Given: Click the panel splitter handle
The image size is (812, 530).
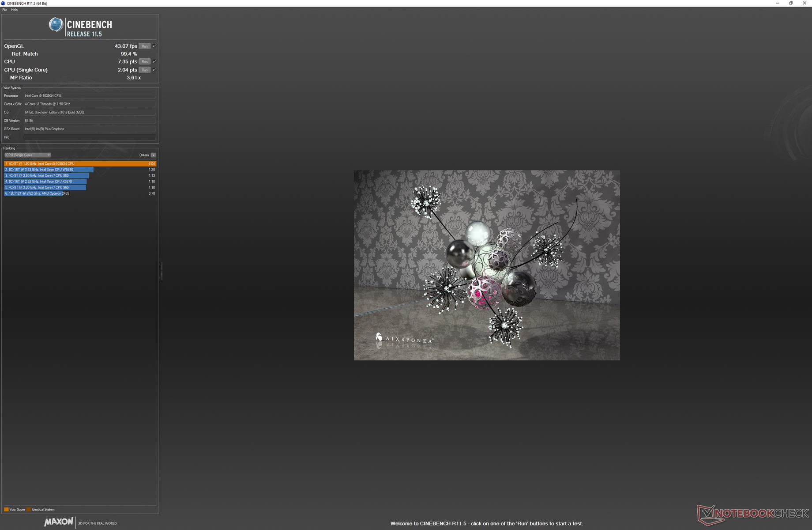Looking at the screenshot, I should [162, 271].
